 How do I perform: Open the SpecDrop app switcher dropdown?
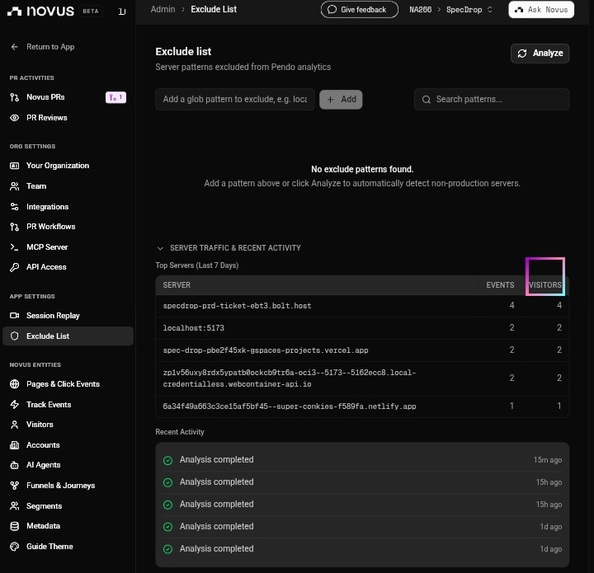tap(469, 10)
